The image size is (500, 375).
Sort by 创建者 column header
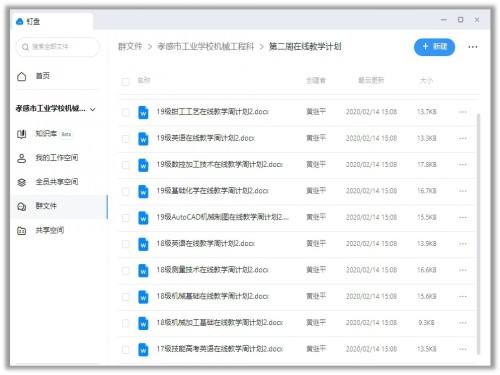[316, 80]
